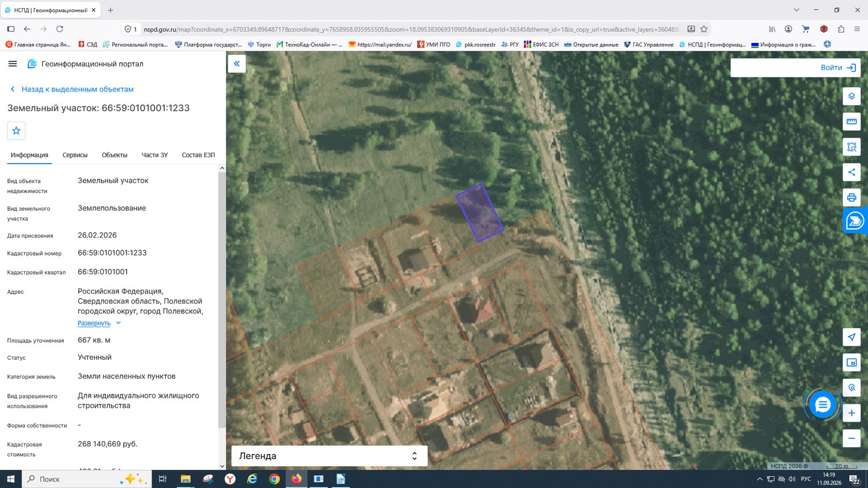This screenshot has width=868, height=488.
Task: Open the hamburger main menu
Action: pyautogui.click(x=13, y=64)
